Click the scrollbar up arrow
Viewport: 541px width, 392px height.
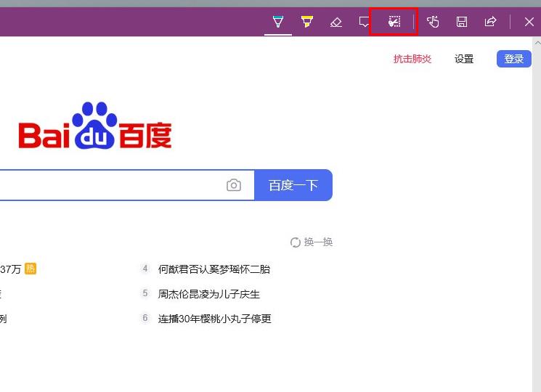pyautogui.click(x=537, y=43)
